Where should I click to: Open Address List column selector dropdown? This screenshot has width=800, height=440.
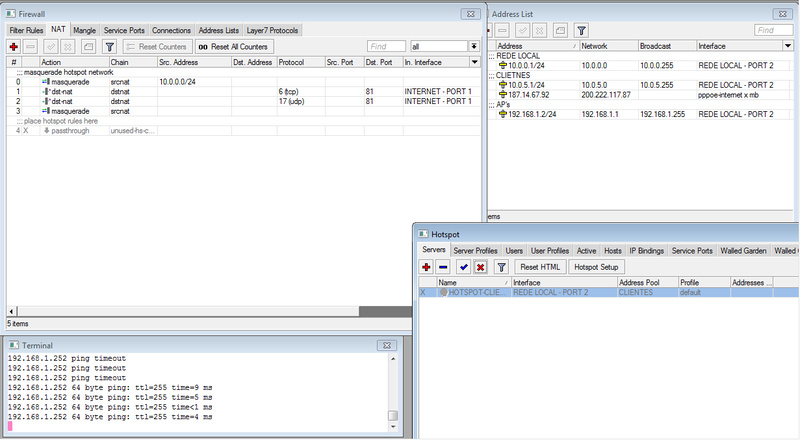788,45
